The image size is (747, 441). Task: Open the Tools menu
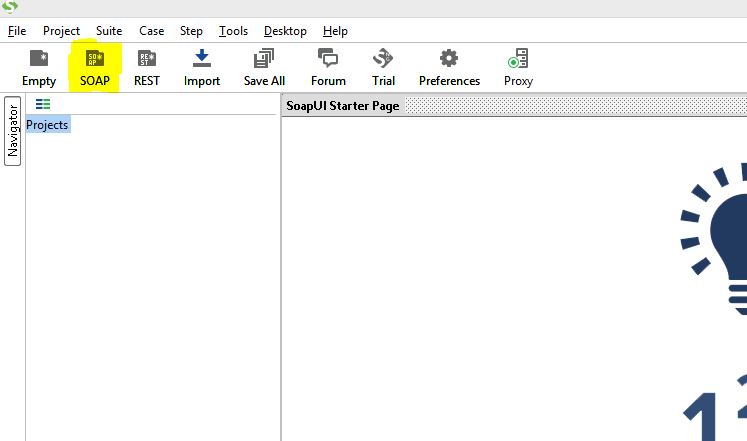[233, 31]
